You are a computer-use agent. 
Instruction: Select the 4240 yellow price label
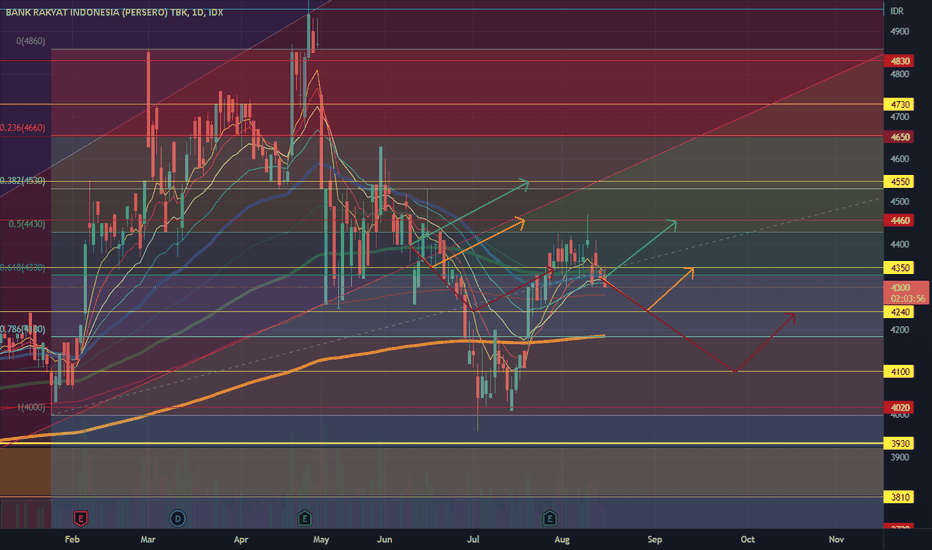(900, 312)
